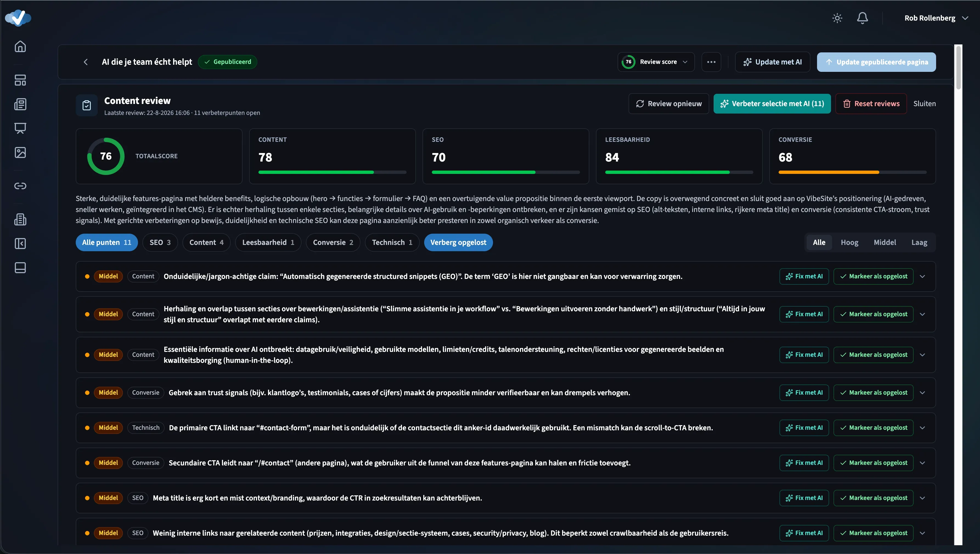Open the media image sidebar icon
The width and height of the screenshot is (980, 554).
20,152
